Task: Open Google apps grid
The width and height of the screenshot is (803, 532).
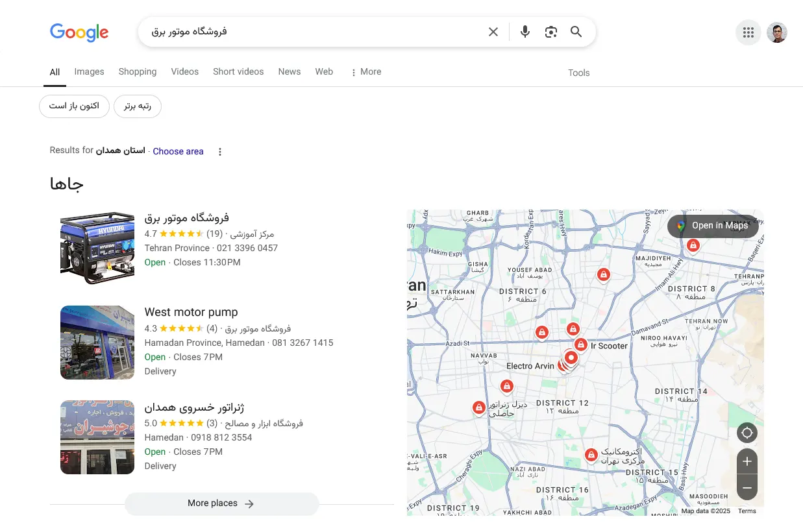Action: (748, 32)
